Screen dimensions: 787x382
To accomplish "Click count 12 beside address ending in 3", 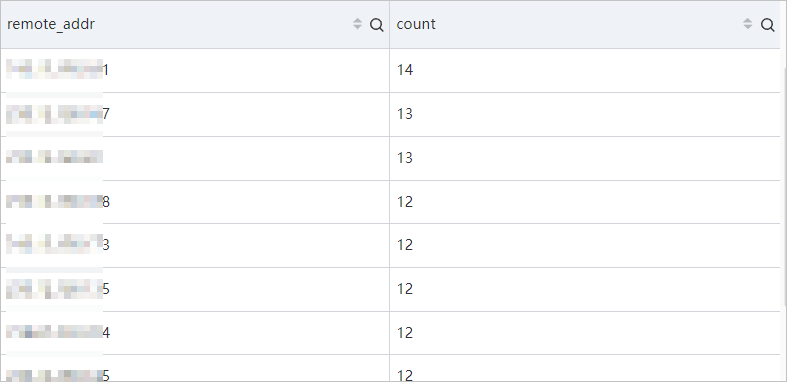I will coord(405,245).
